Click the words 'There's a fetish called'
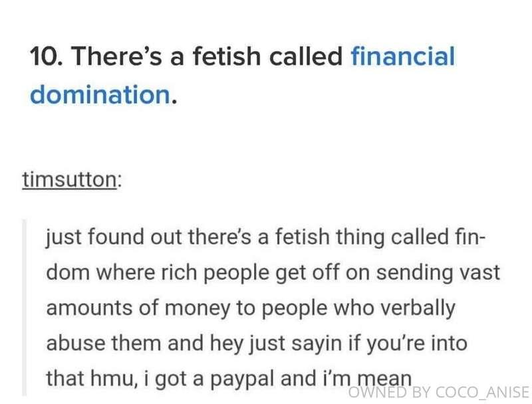This screenshot has height=404, width=532. (207, 56)
